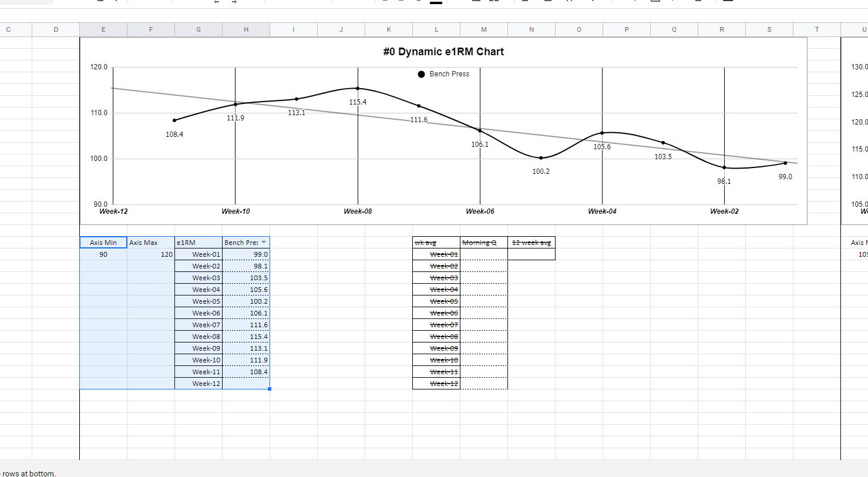Select the empty cell under '12 week avg'
This screenshot has width=868, height=477.
point(531,254)
